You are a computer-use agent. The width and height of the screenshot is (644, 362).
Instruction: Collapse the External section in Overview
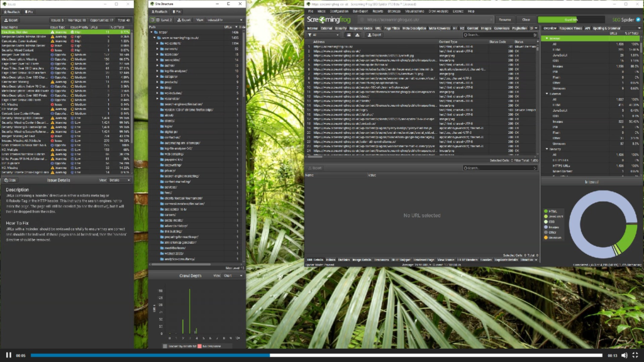click(547, 94)
